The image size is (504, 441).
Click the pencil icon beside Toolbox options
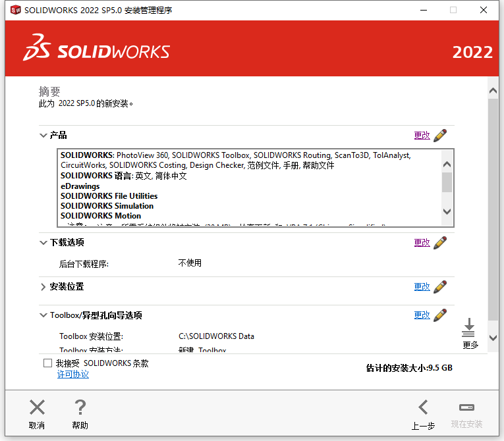click(440, 315)
